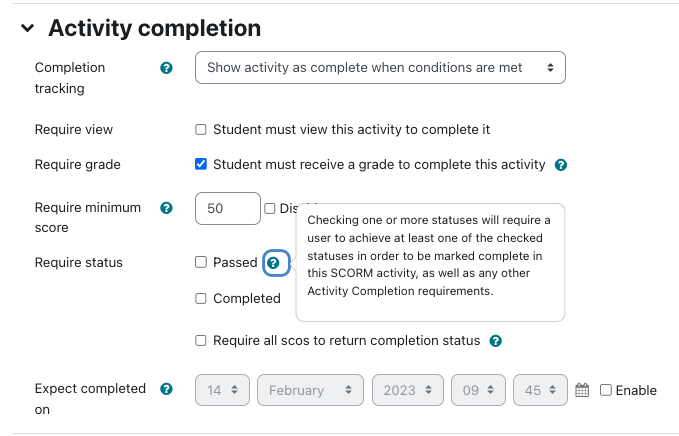Viewport: 679px width, 436px height.
Task: Show help for Require minimum score
Action: [x=166, y=208]
